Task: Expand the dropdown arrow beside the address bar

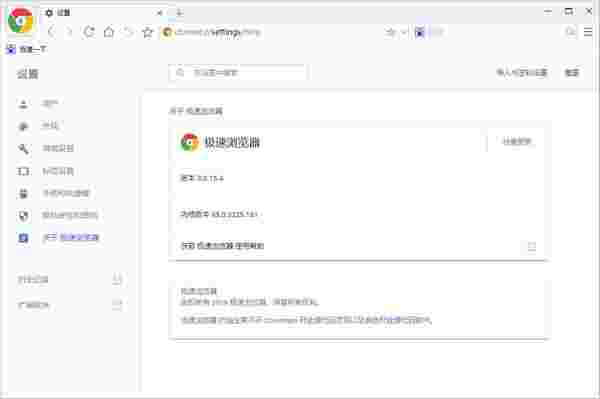Action: tap(404, 33)
